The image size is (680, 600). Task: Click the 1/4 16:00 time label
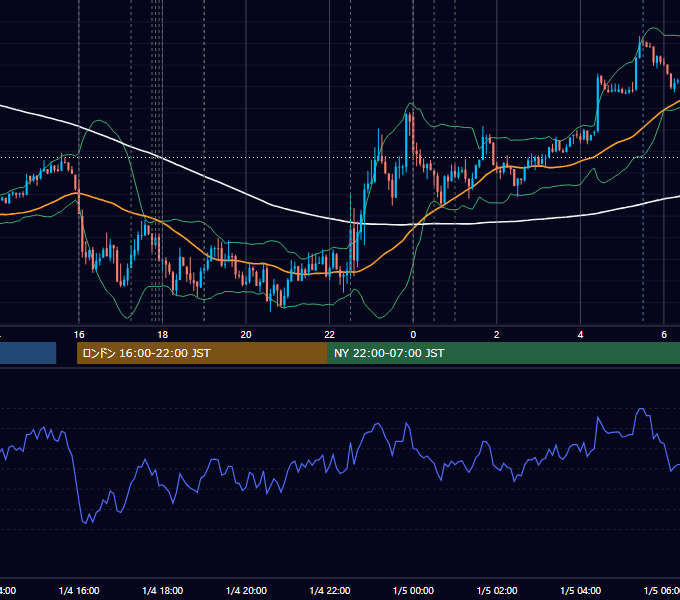(x=79, y=590)
